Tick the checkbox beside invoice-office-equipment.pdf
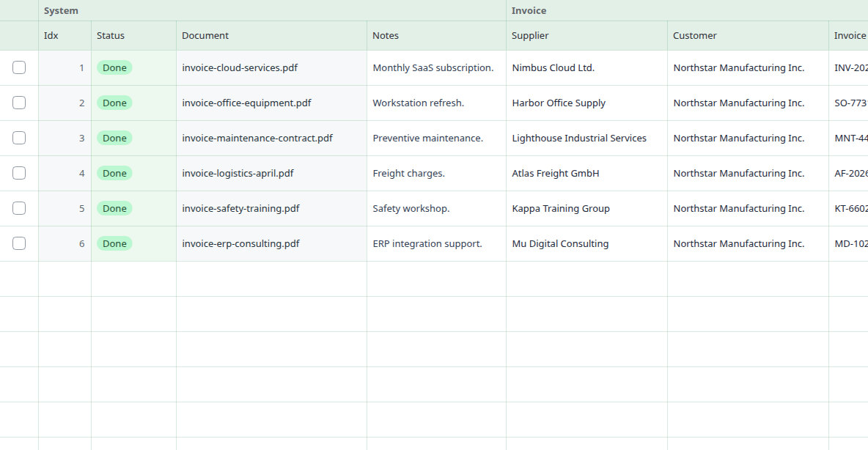Image resolution: width=868 pixels, height=450 pixels. tap(19, 103)
